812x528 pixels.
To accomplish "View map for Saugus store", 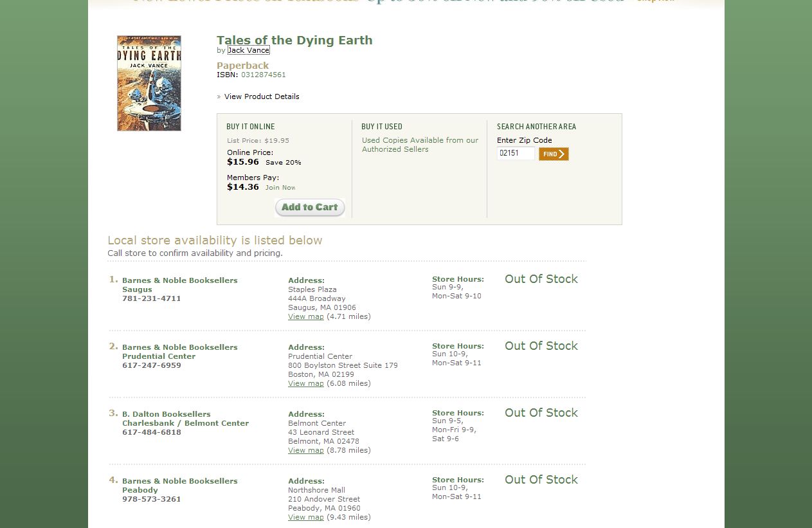I will click(306, 316).
